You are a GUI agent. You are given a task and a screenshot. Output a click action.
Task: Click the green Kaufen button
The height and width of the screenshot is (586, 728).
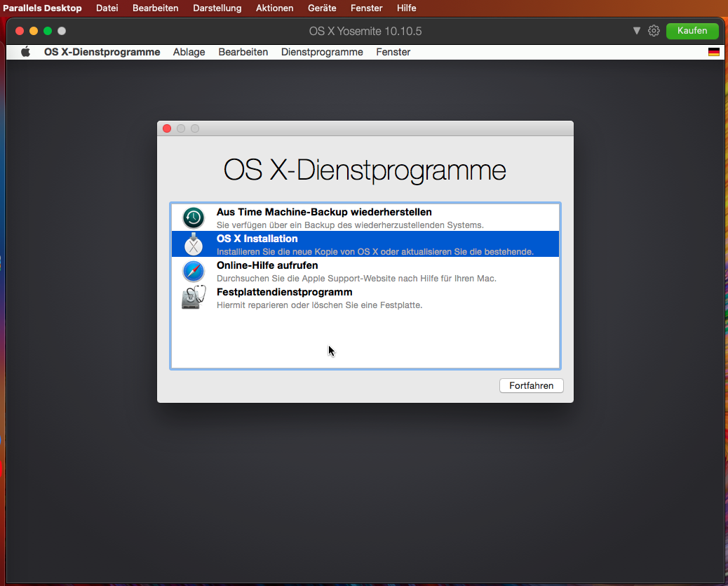[x=692, y=31]
